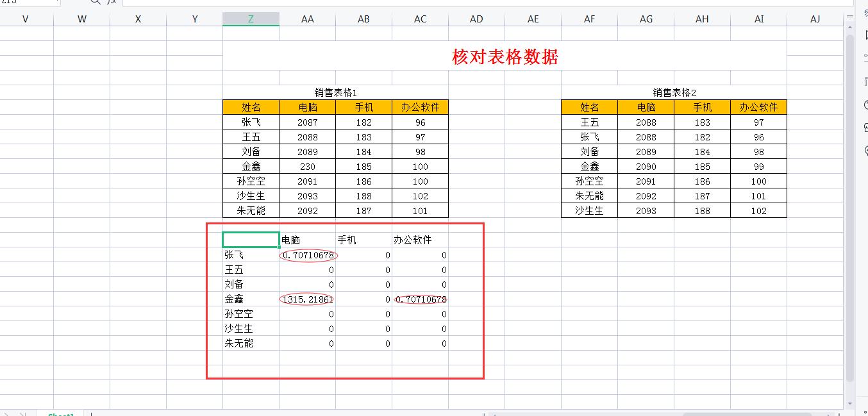Select column AE header
The height and width of the screenshot is (416, 868).
pos(533,19)
